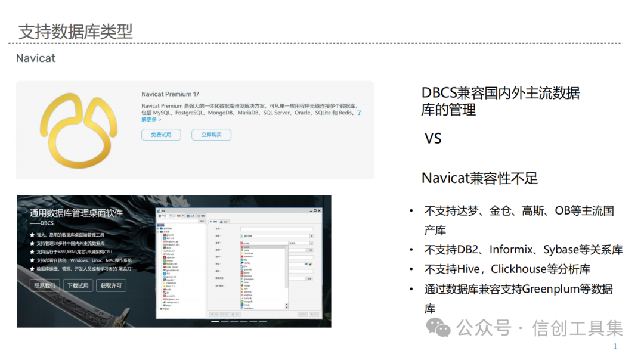The image size is (644, 354).
Task: Click the 浏览 browse button in form
Action: (x=309, y=279)
